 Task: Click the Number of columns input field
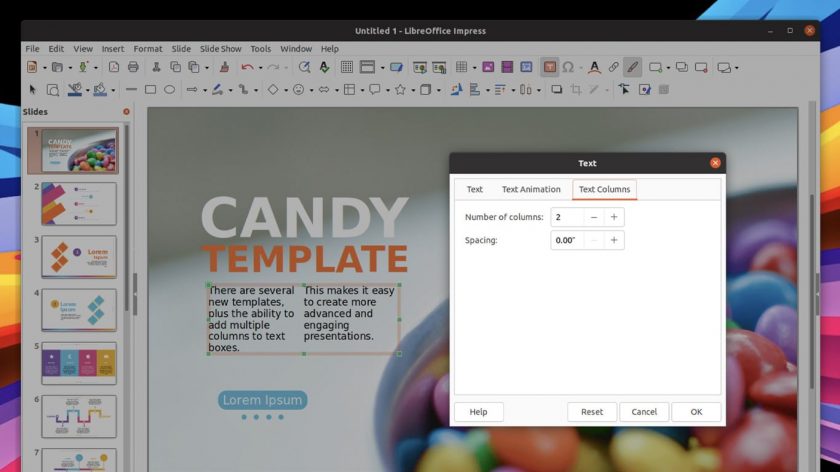[x=567, y=217]
